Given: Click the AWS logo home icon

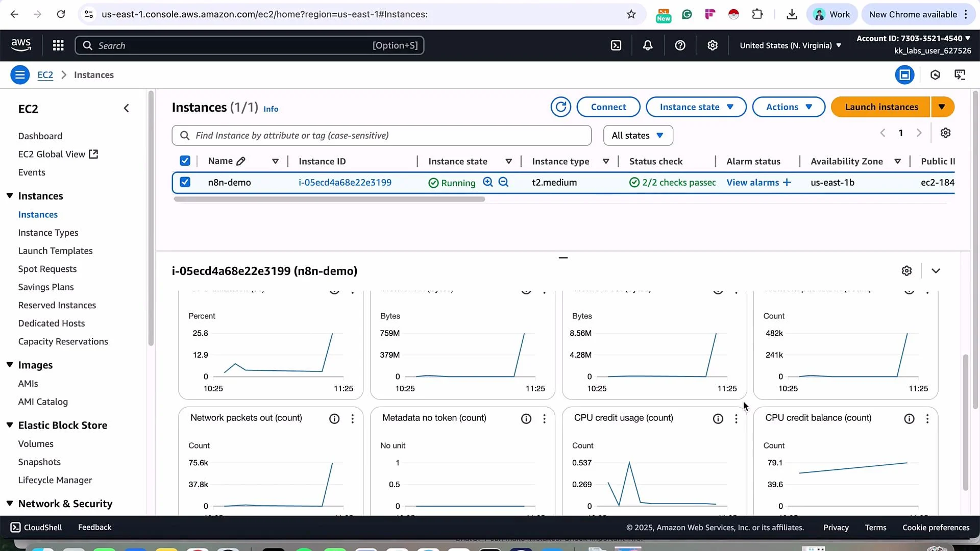Looking at the screenshot, I should click(21, 45).
